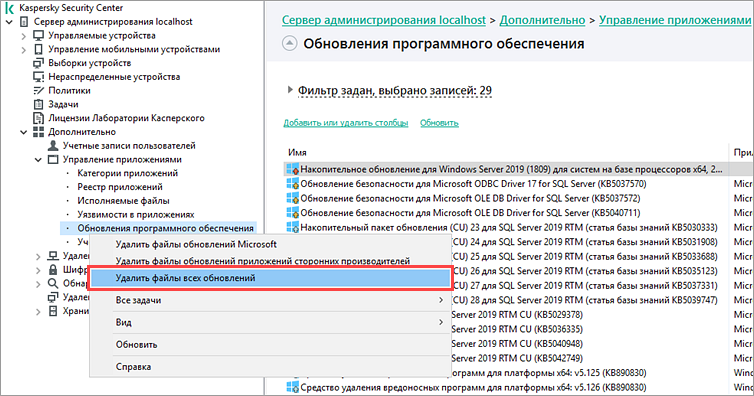Click the icon of the CU 23 SQL Server row

click(292, 227)
